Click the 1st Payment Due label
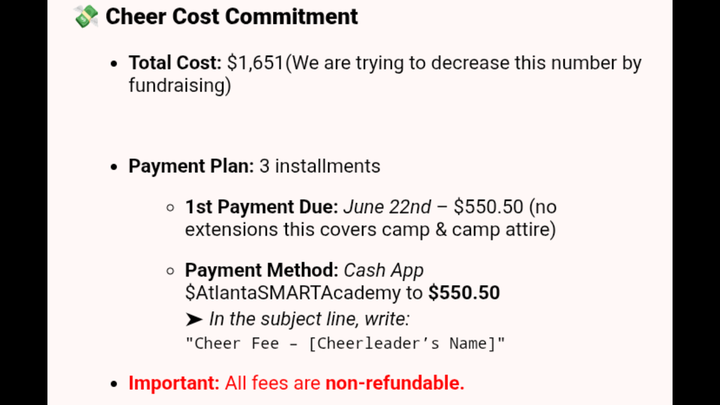The image size is (720, 405). coord(261,207)
